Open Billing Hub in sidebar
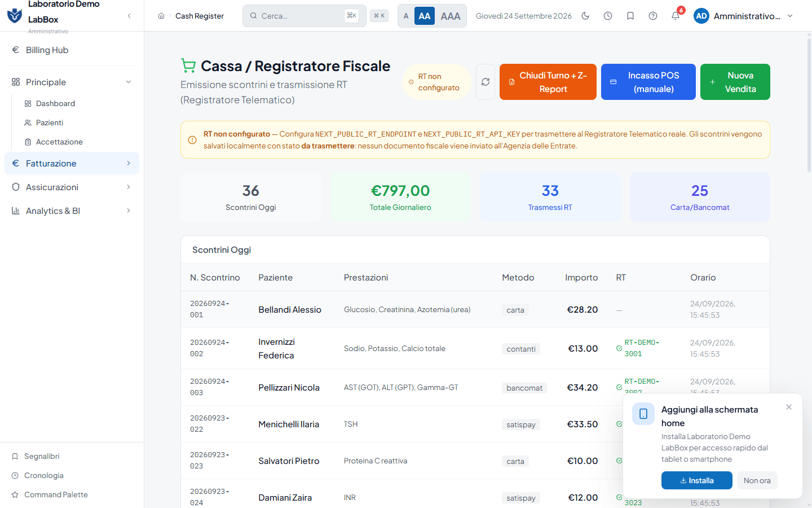This screenshot has width=812, height=508. 72,50
